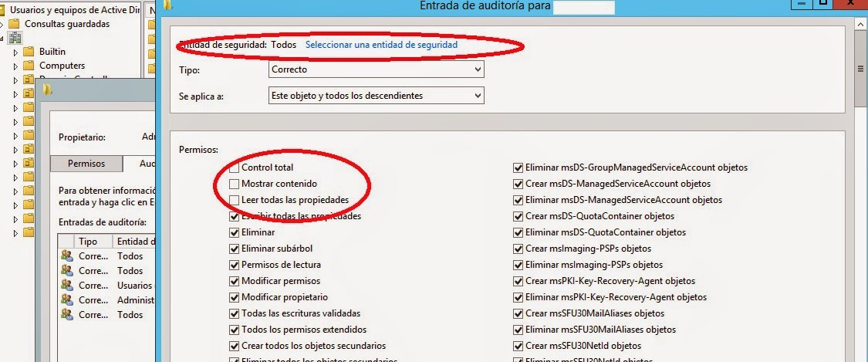
Task: Check the Mostrar contenido permission
Action: pyautogui.click(x=235, y=184)
